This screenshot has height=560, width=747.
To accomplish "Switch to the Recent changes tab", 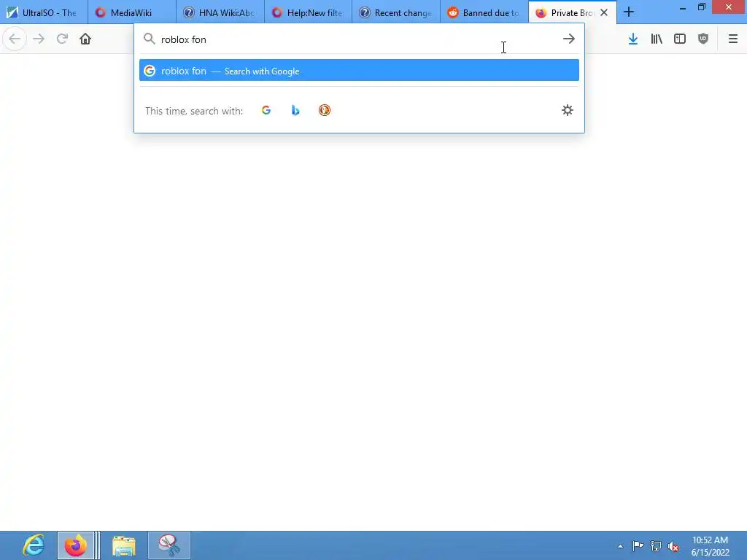I will click(396, 13).
